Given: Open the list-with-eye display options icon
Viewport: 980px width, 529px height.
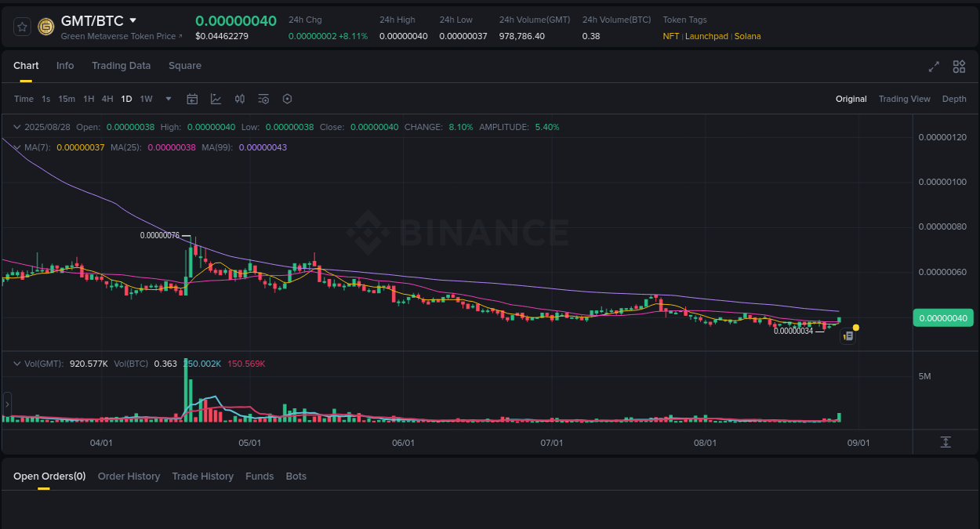Looking at the screenshot, I should pos(263,99).
